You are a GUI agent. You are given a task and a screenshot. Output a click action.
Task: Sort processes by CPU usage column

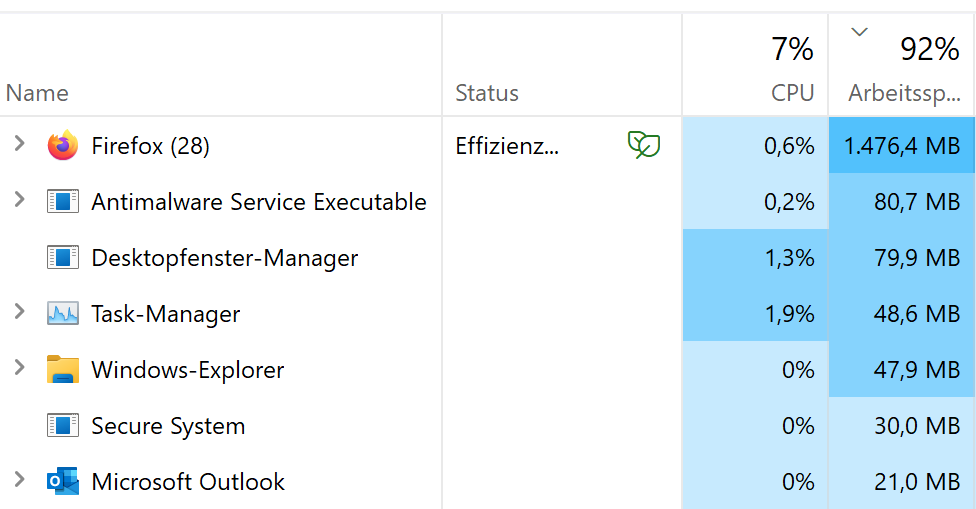791,93
